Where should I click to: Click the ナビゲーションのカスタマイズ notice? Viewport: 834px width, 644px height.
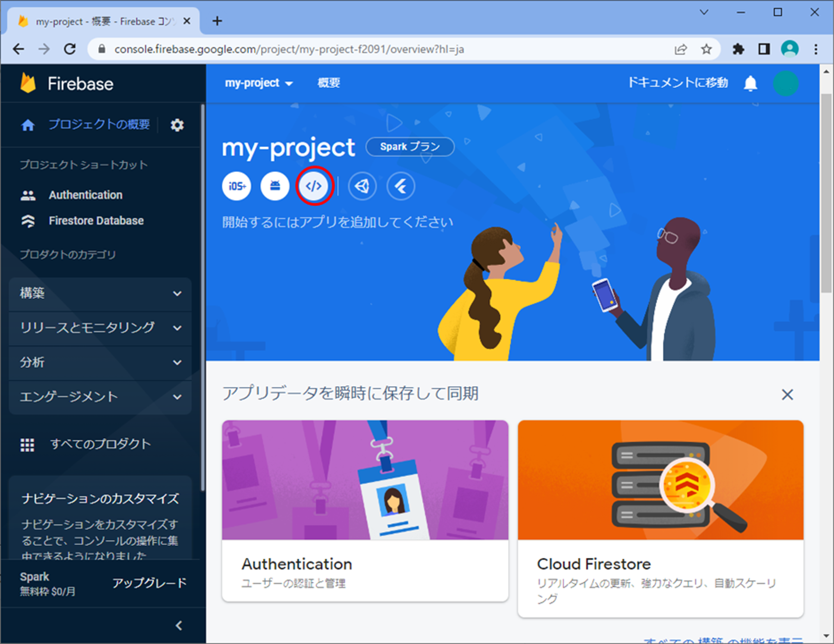click(100, 518)
